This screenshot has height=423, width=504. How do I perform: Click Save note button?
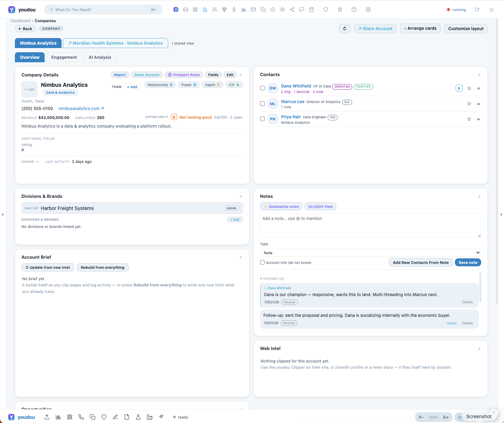(468, 263)
